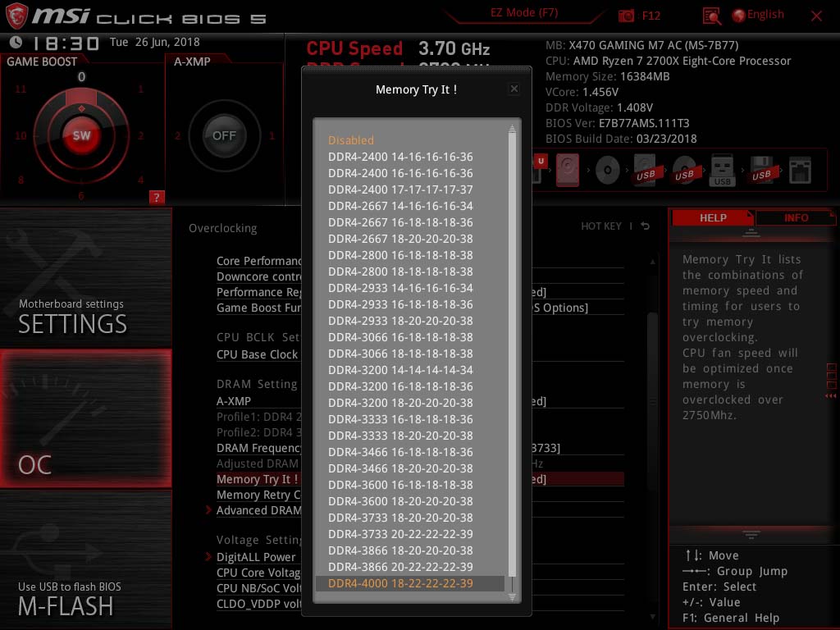Close the BIOS with top-right X
840x630 pixels.
(x=816, y=16)
